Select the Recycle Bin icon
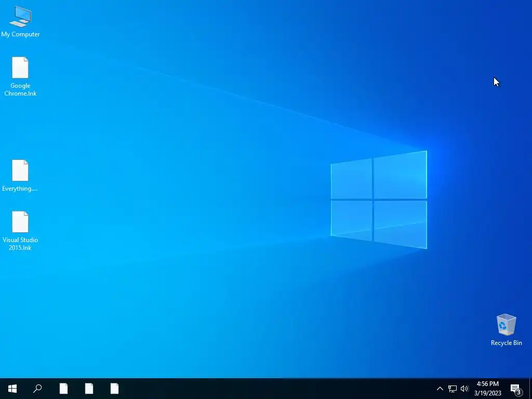Screen dimensions: 532x399 point(506,330)
